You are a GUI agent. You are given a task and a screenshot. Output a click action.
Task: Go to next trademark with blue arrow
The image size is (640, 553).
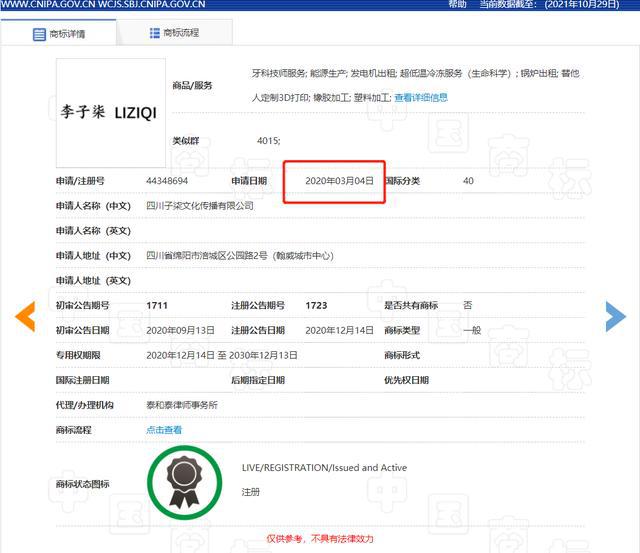tap(616, 316)
